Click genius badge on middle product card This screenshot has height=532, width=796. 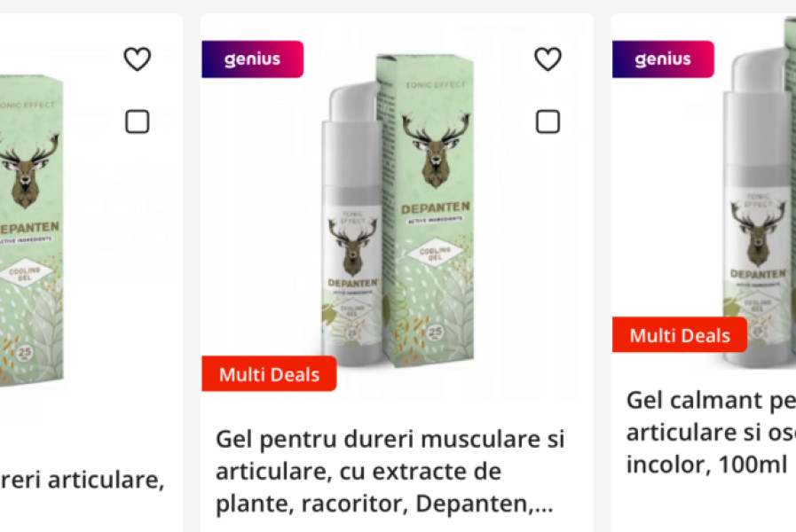252,59
